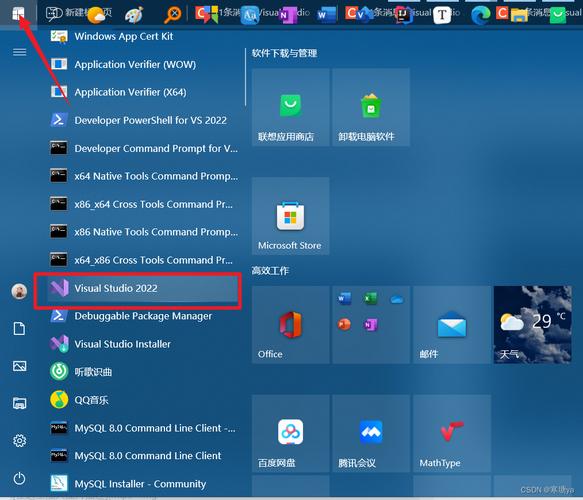Open Word from the taskbar

(x=326, y=15)
